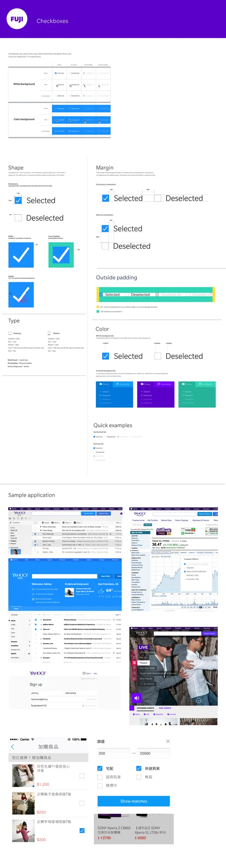Viewport: 226px width, 868px height.
Task: Click the Mobile device icon under Type
Action: [x=49, y=333]
